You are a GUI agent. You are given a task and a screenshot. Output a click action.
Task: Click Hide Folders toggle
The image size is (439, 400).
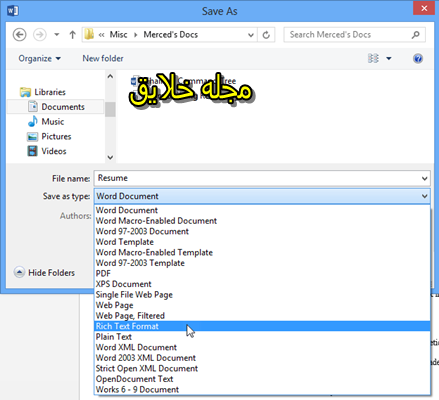pyautogui.click(x=44, y=273)
